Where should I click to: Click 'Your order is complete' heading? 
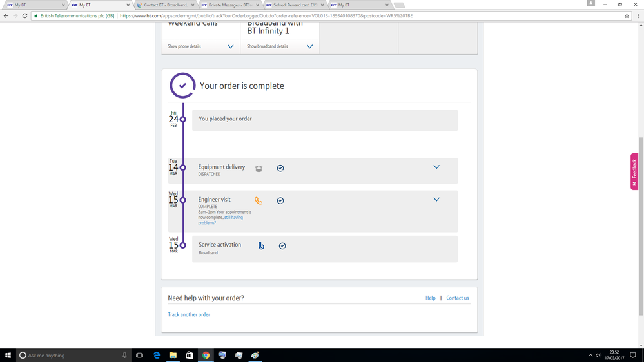pyautogui.click(x=242, y=86)
